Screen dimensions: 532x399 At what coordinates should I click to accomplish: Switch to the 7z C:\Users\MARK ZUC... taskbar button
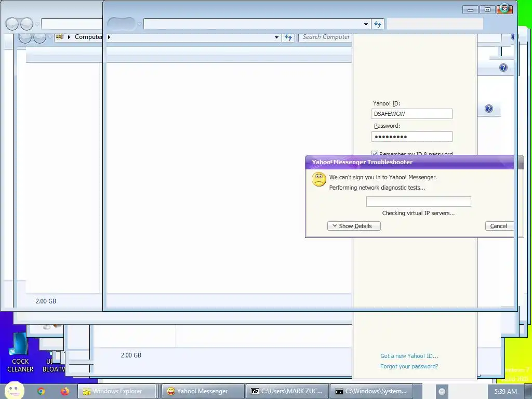click(x=287, y=391)
